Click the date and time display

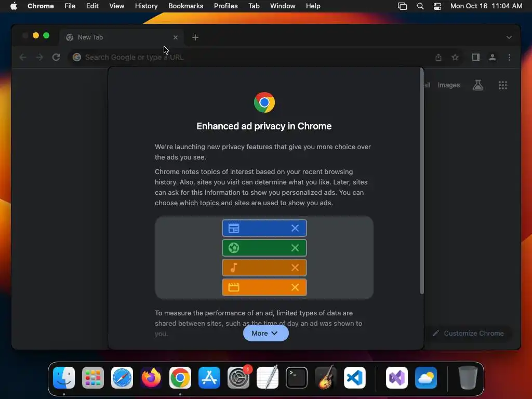486,6
